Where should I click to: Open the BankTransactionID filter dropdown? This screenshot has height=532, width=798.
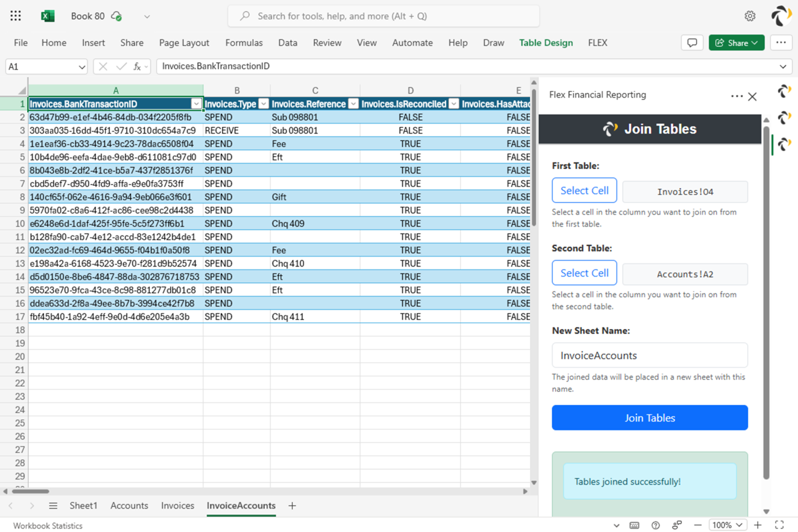click(196, 104)
